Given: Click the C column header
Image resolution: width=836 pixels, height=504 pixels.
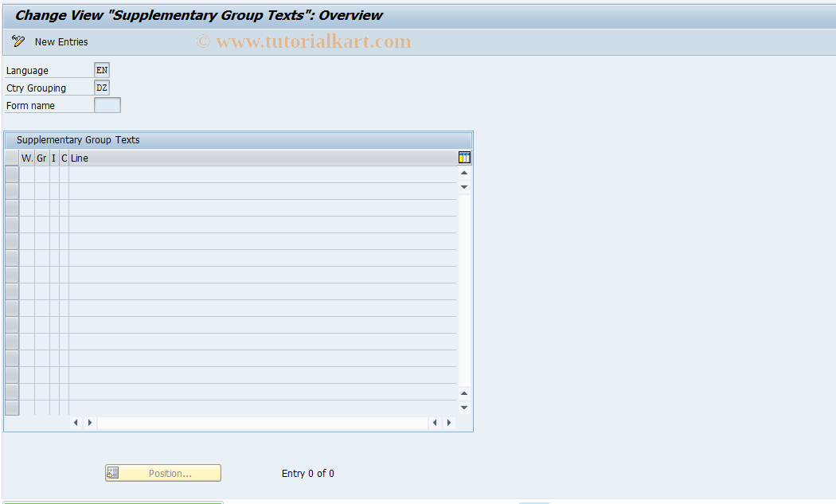Looking at the screenshot, I should [64, 158].
